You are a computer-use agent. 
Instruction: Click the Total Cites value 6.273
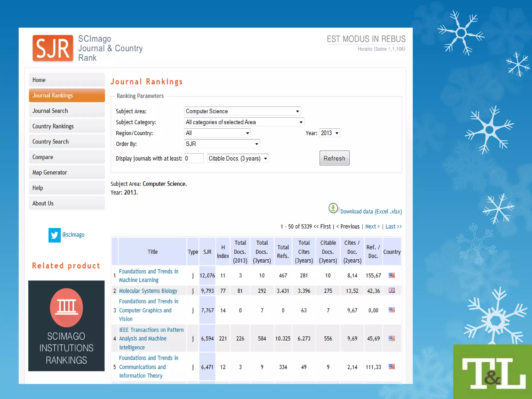(304, 338)
